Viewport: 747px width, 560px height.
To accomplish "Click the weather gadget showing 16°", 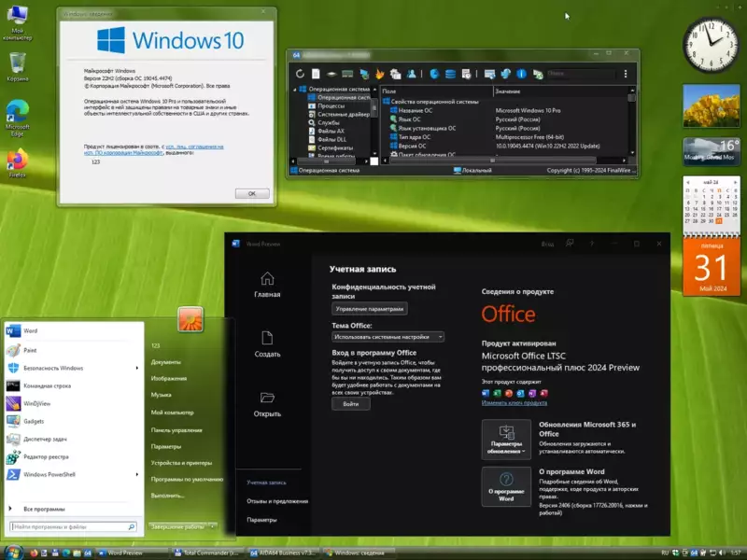I will 712,151.
